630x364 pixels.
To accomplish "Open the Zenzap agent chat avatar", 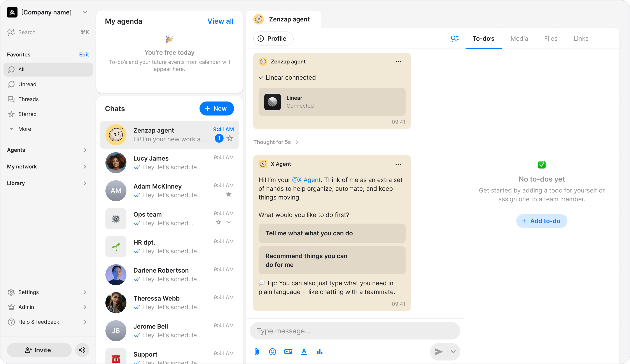I will point(116,135).
